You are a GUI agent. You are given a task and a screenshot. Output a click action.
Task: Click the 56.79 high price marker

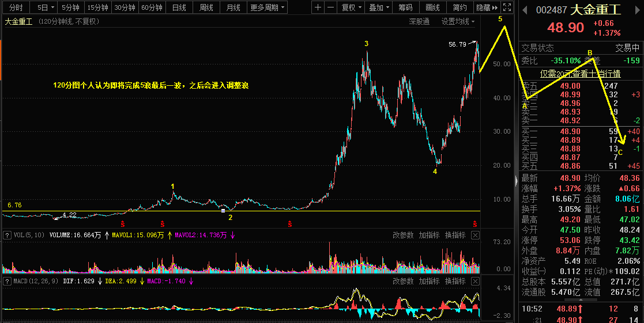[x=457, y=44]
